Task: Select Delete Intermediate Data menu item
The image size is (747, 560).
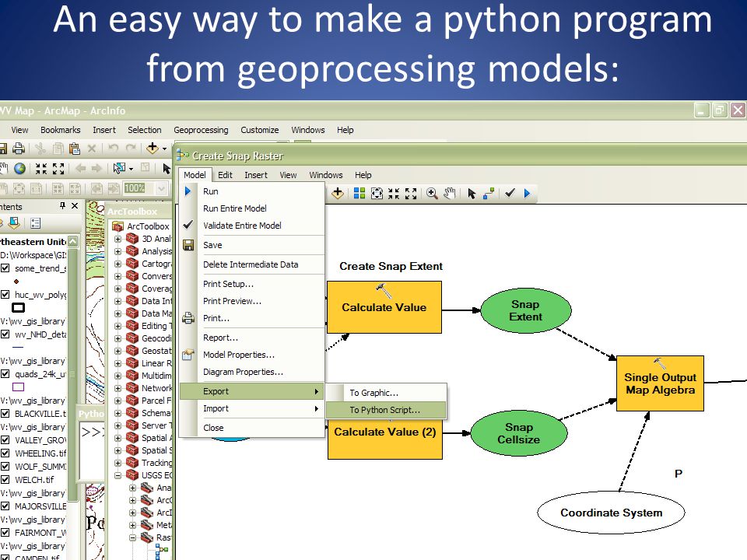Action: [251, 264]
